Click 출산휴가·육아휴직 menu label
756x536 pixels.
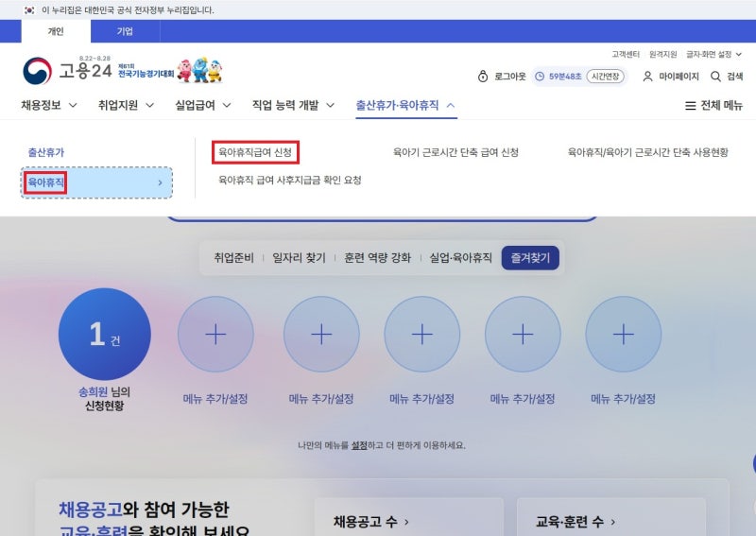tap(397, 105)
